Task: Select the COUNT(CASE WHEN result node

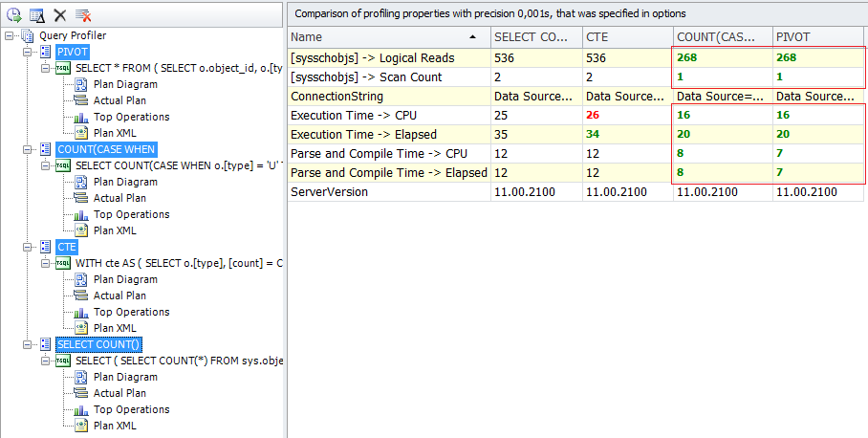Action: 105,149
